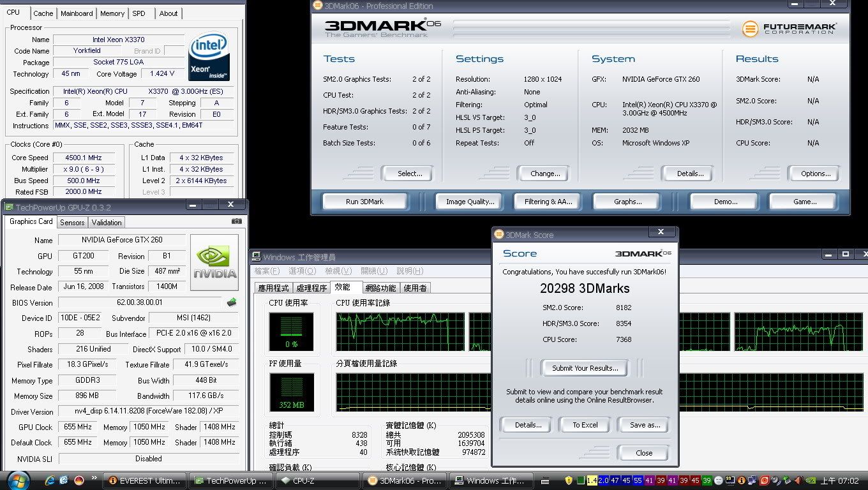Image resolution: width=868 pixels, height=490 pixels.
Task: Click the Demo... button
Action: point(724,202)
